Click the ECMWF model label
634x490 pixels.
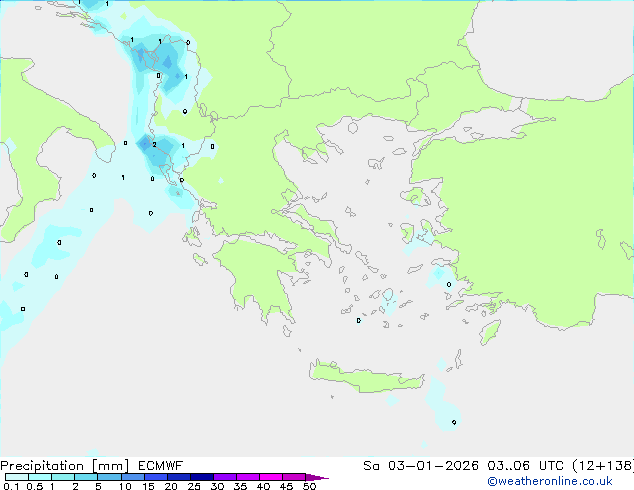[161, 466]
